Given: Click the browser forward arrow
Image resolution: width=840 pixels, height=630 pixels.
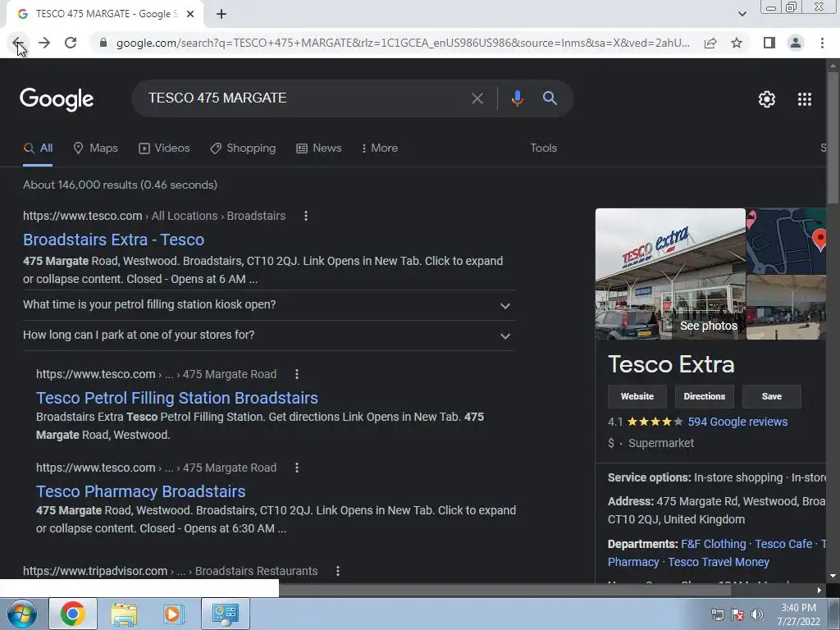Looking at the screenshot, I should (44, 43).
